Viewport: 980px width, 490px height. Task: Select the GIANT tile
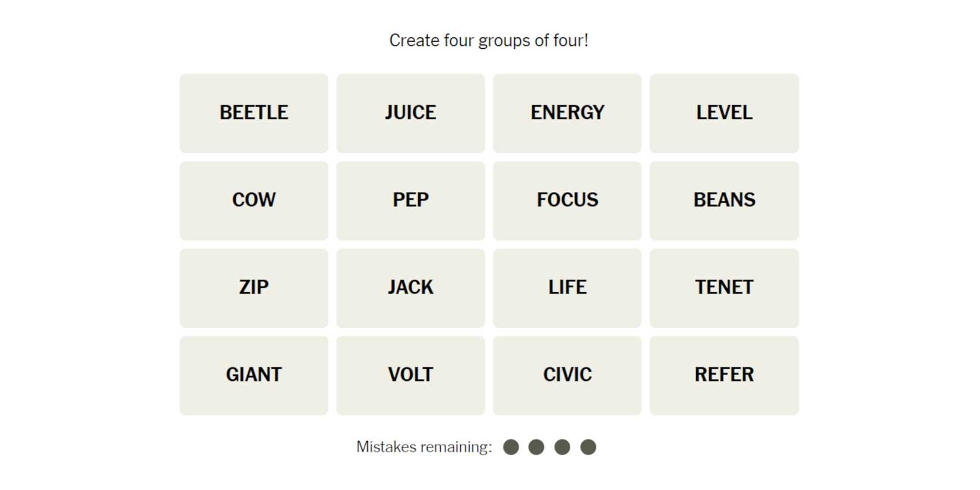[x=254, y=375]
